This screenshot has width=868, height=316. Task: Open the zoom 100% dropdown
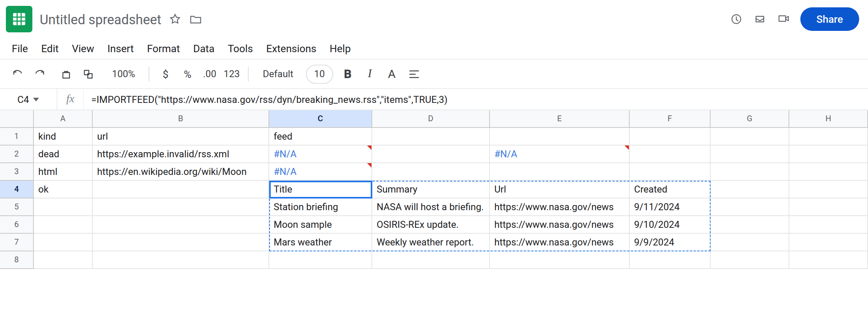pos(124,74)
